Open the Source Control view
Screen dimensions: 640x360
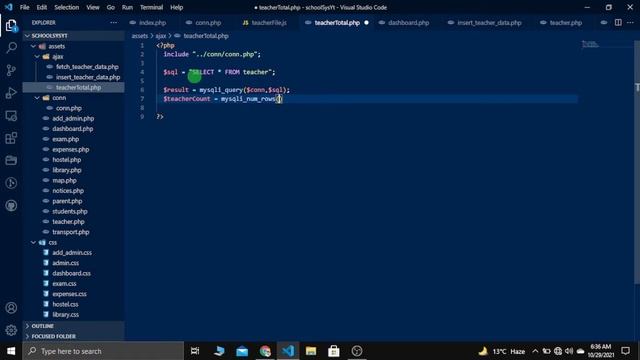[x=11, y=70]
